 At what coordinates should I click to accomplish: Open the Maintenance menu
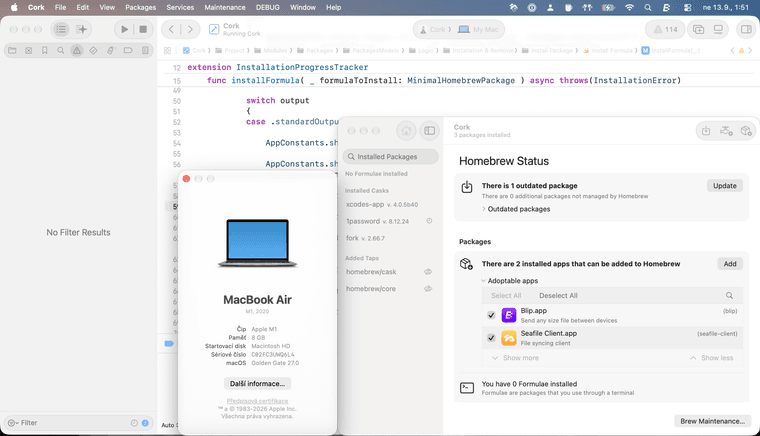coord(225,7)
